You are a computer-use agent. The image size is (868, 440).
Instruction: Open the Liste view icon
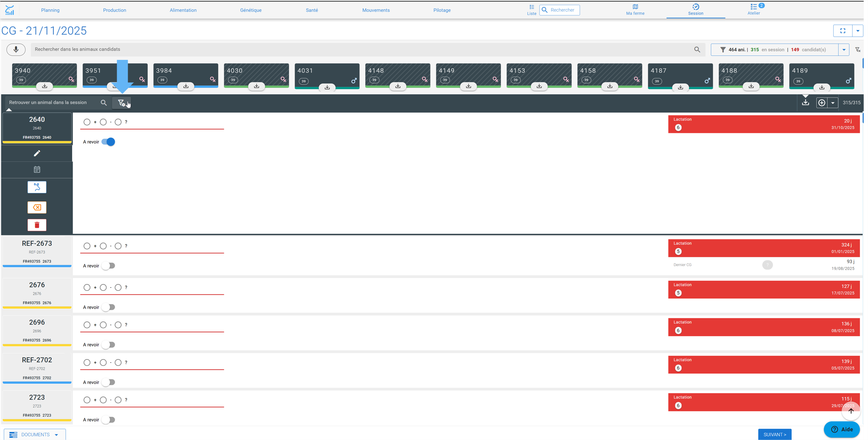tap(532, 10)
